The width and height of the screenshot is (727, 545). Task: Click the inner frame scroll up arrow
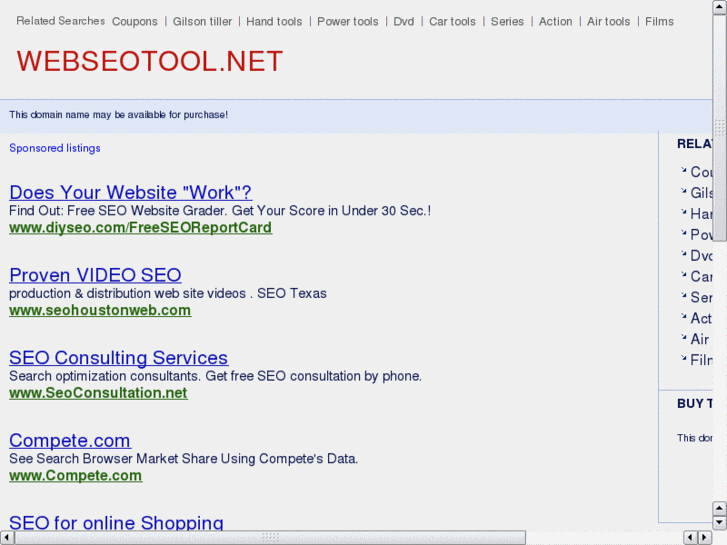tap(719, 509)
